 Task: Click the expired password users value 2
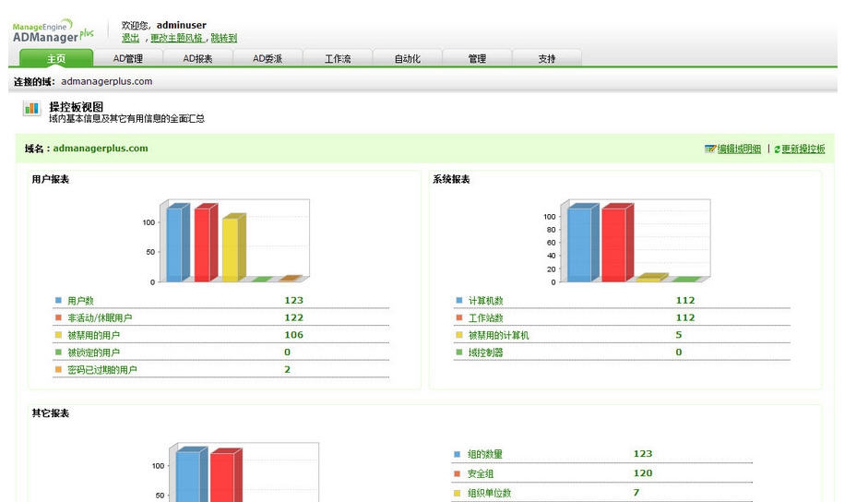(x=287, y=369)
